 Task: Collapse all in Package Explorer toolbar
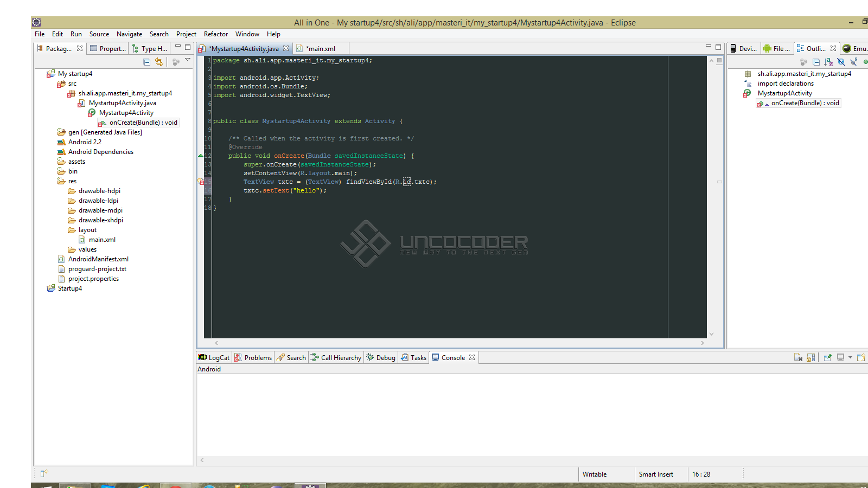[x=147, y=62]
